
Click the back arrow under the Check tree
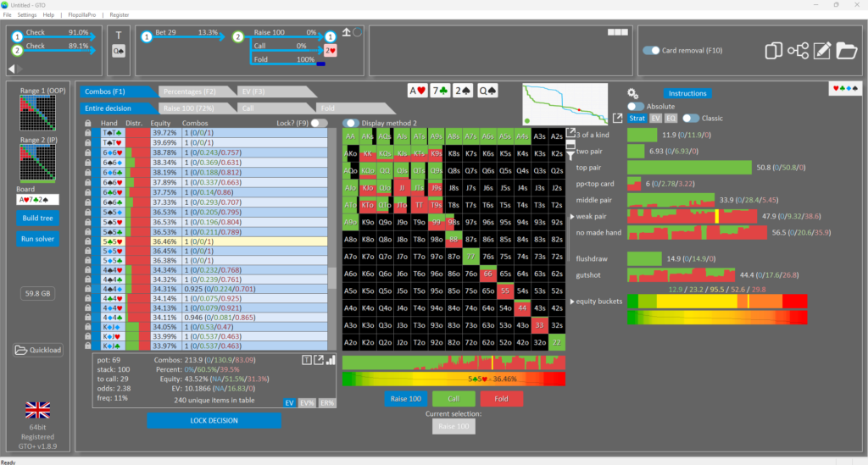coord(12,69)
